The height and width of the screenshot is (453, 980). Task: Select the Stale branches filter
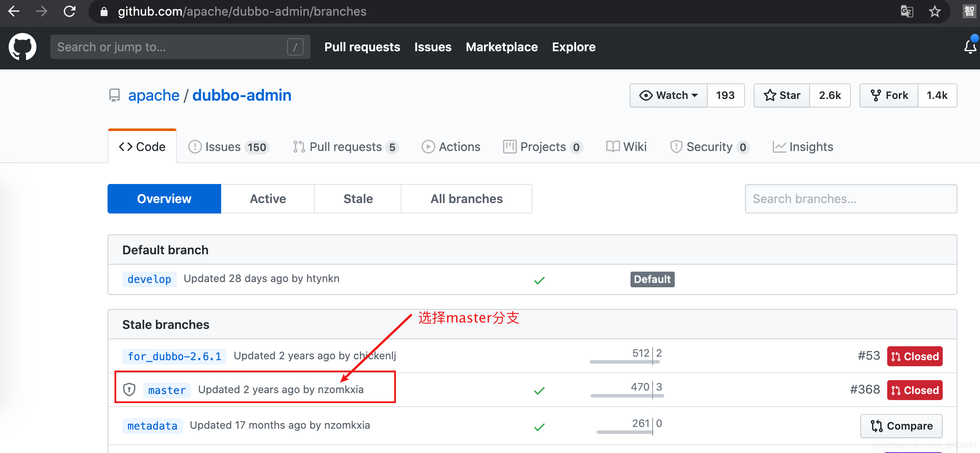358,199
